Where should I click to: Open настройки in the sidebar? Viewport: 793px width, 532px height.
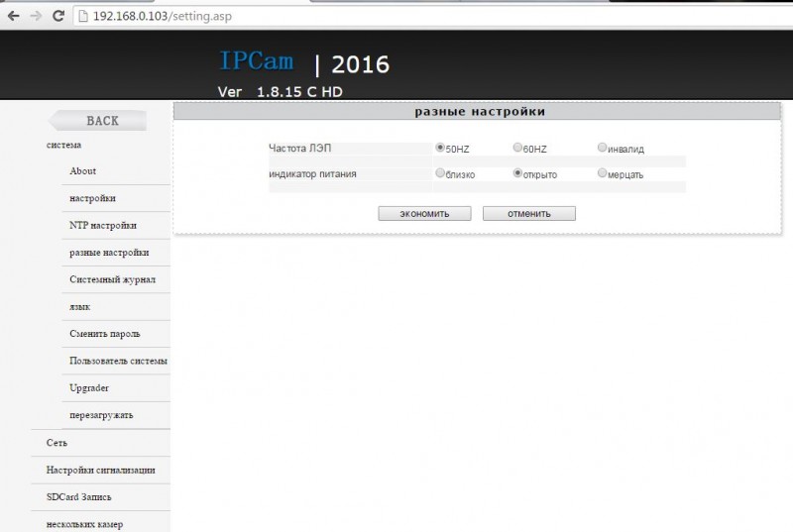tap(92, 198)
